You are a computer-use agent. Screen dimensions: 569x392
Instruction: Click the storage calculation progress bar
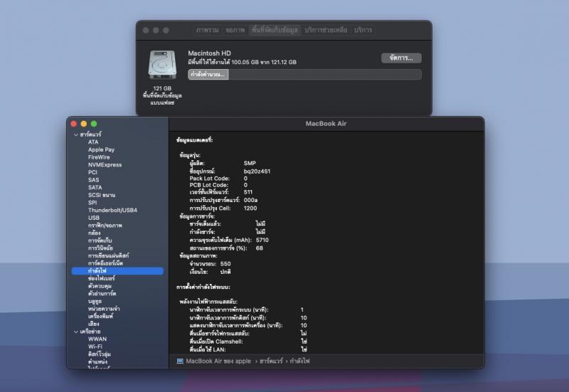[x=304, y=75]
